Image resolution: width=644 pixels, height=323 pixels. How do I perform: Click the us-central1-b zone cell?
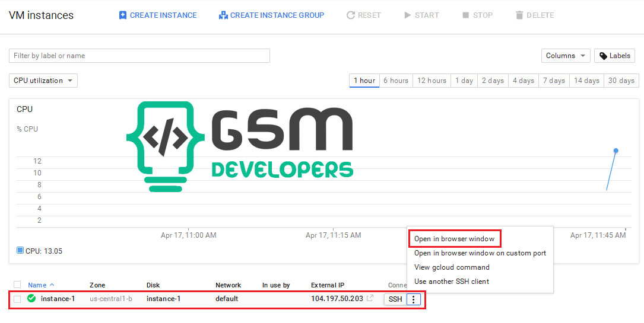tap(111, 299)
